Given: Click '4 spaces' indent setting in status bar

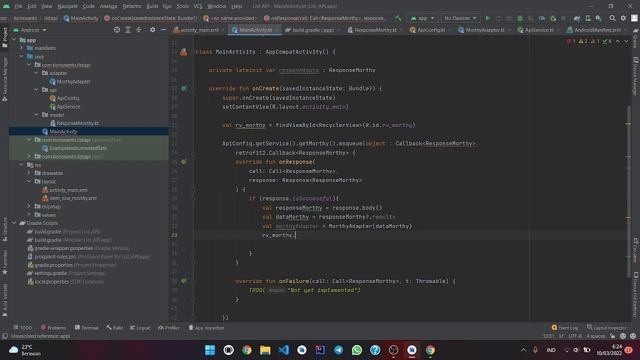Looking at the screenshot, I should click(x=596, y=336).
